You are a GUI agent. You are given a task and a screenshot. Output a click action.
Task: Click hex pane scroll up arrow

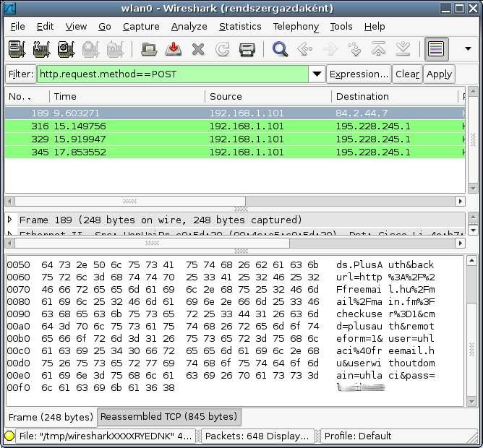pyautogui.click(x=471, y=261)
